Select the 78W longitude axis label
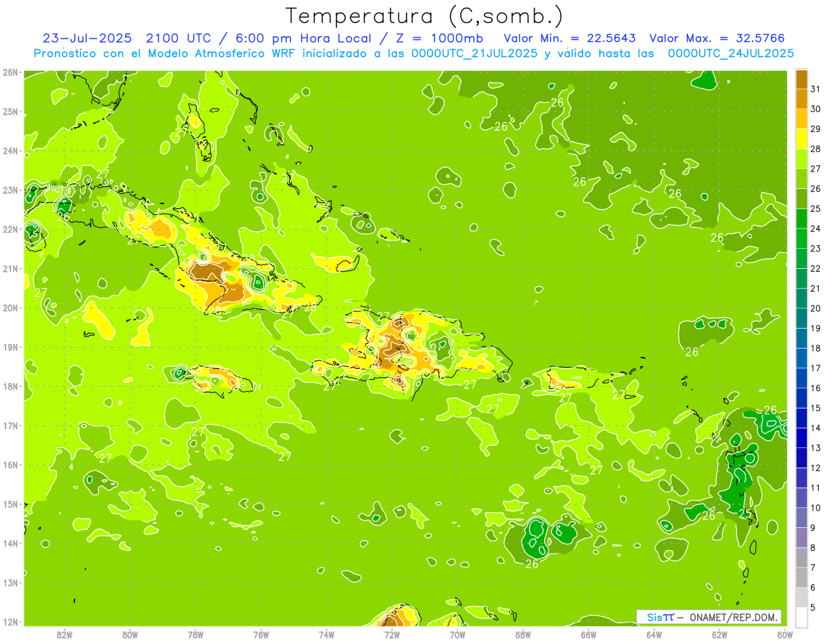Image resolution: width=834 pixels, height=644 pixels. tap(195, 634)
